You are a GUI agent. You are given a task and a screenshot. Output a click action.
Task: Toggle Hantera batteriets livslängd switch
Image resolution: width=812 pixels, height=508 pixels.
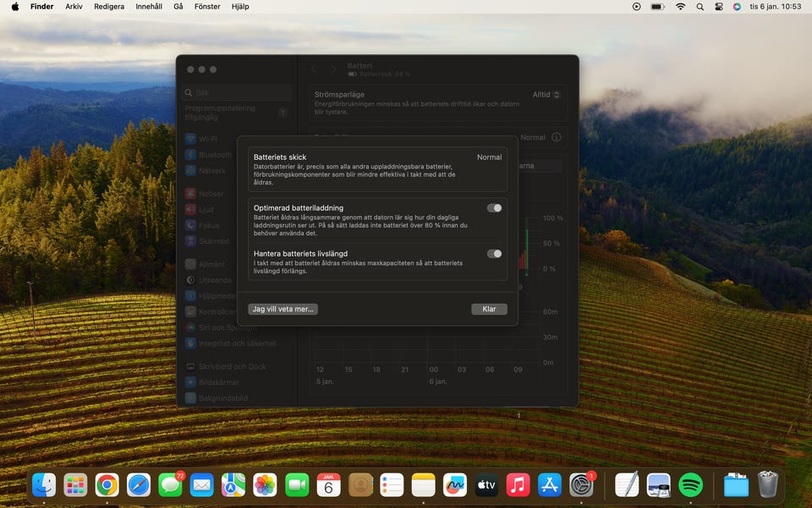point(494,254)
